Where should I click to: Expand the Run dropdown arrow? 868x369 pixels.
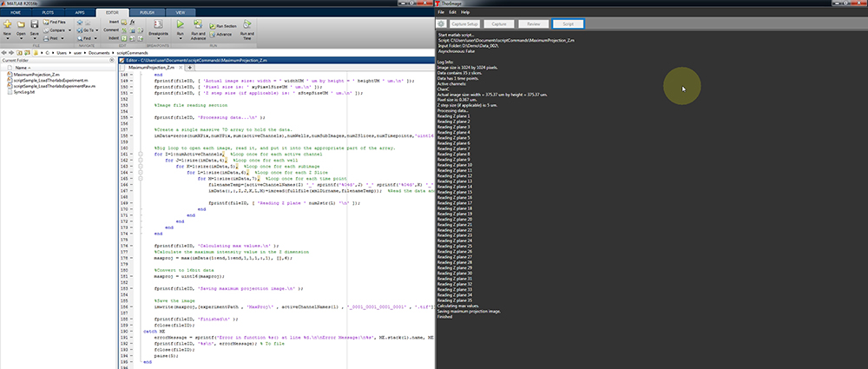coord(180,39)
